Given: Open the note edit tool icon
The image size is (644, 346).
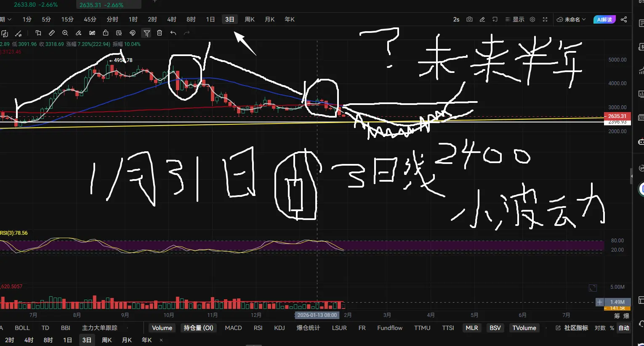Looking at the screenshot, I should pos(119,33).
